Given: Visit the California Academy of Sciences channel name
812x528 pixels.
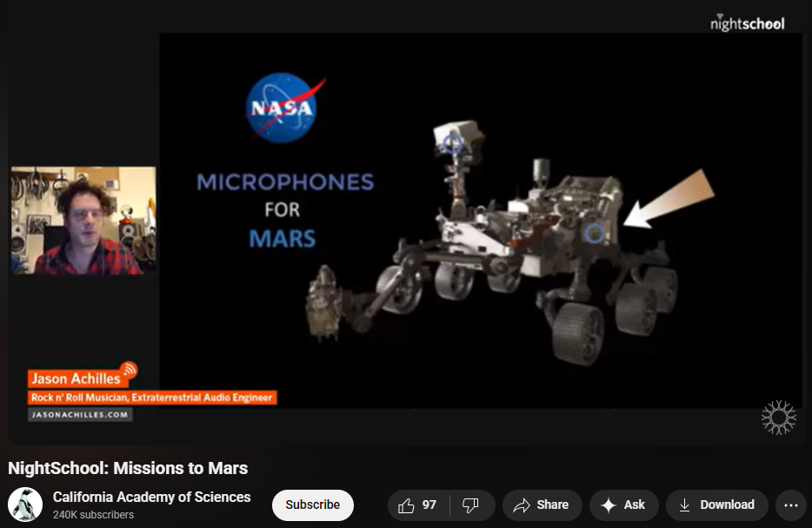Looking at the screenshot, I should (151, 498).
